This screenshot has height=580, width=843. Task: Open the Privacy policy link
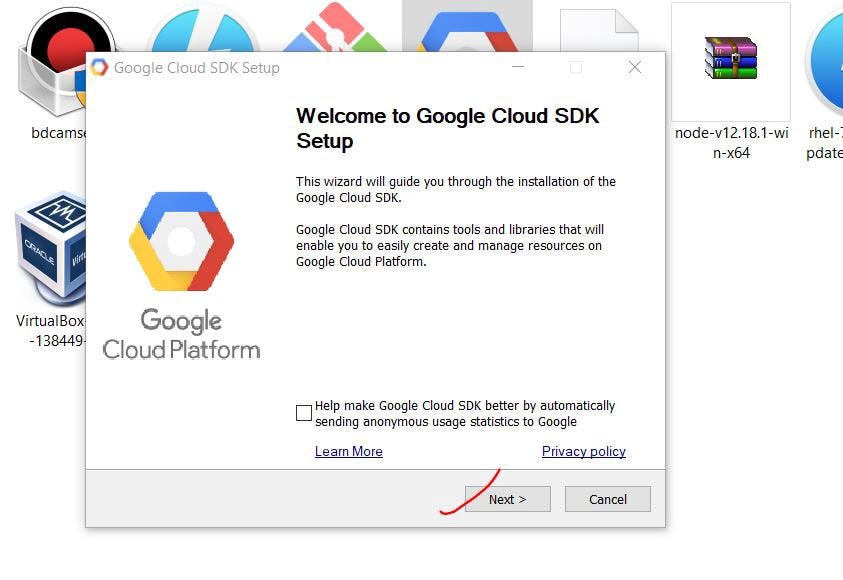[x=584, y=451]
